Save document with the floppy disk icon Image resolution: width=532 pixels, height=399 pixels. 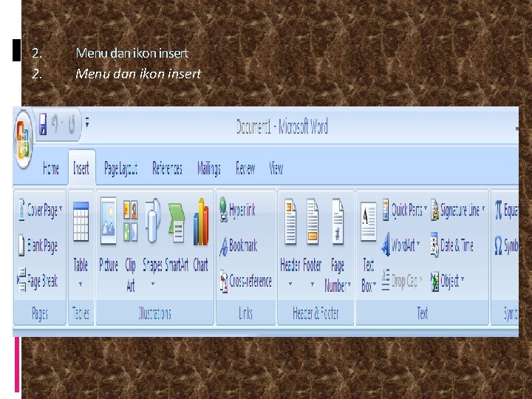tap(43, 124)
